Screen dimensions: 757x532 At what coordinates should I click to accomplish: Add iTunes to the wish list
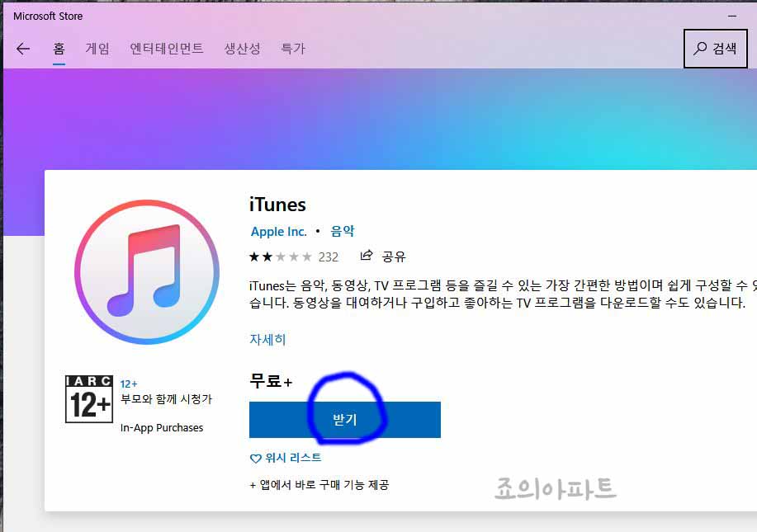pos(285,458)
